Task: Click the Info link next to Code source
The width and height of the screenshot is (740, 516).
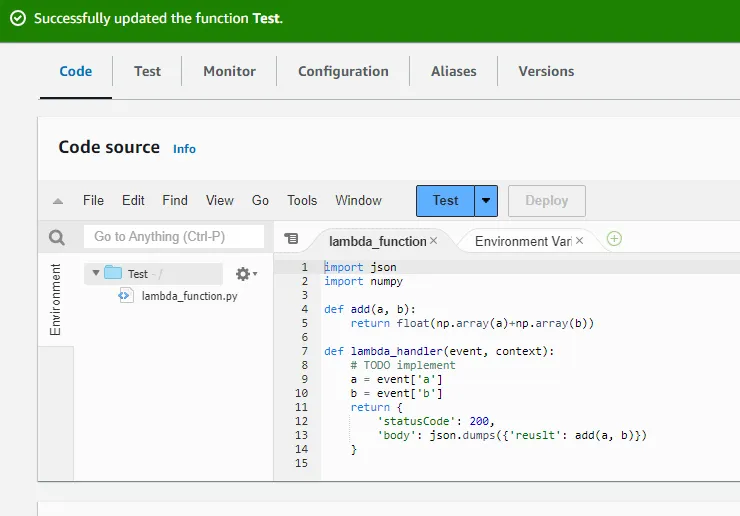Action: coord(185,149)
